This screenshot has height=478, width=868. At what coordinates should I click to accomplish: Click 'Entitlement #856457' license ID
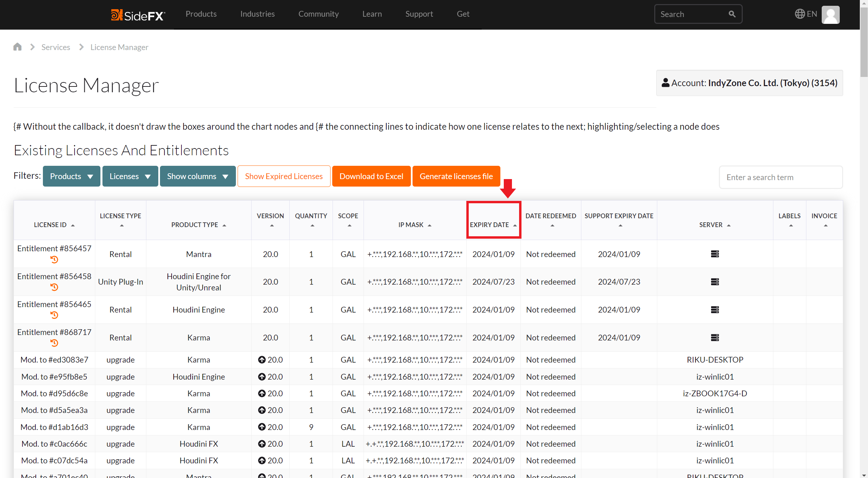click(x=54, y=249)
